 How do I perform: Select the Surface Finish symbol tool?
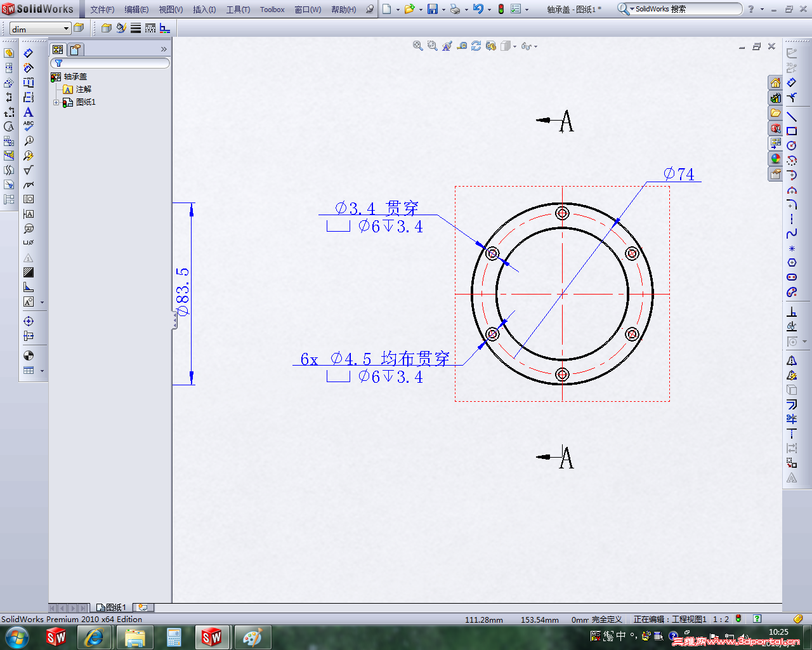click(x=29, y=170)
